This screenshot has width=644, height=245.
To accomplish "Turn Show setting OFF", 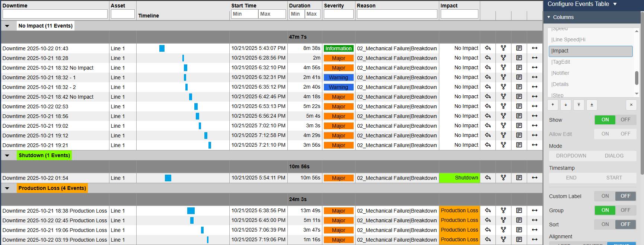I will 626,120.
